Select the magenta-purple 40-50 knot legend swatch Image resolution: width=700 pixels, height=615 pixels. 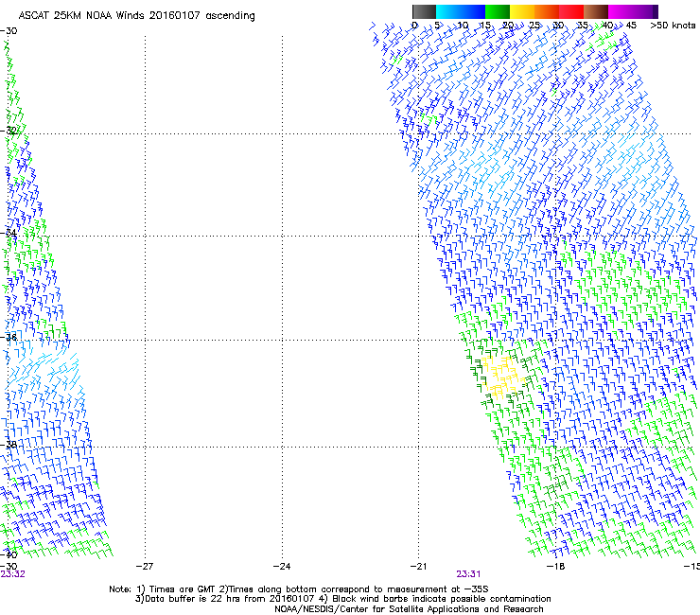click(633, 11)
